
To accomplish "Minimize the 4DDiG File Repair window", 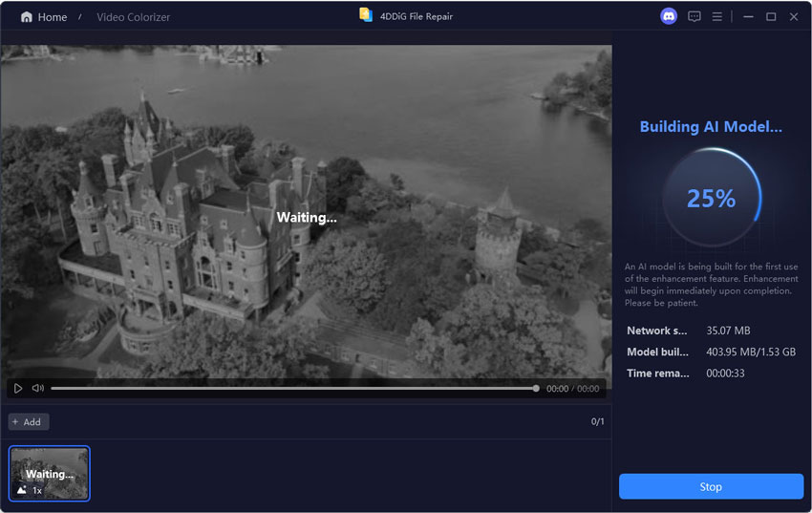I will 748,16.
